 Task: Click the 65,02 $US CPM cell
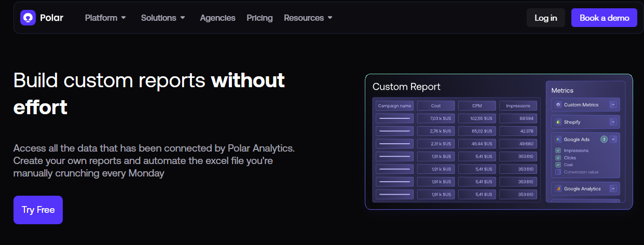point(477,131)
